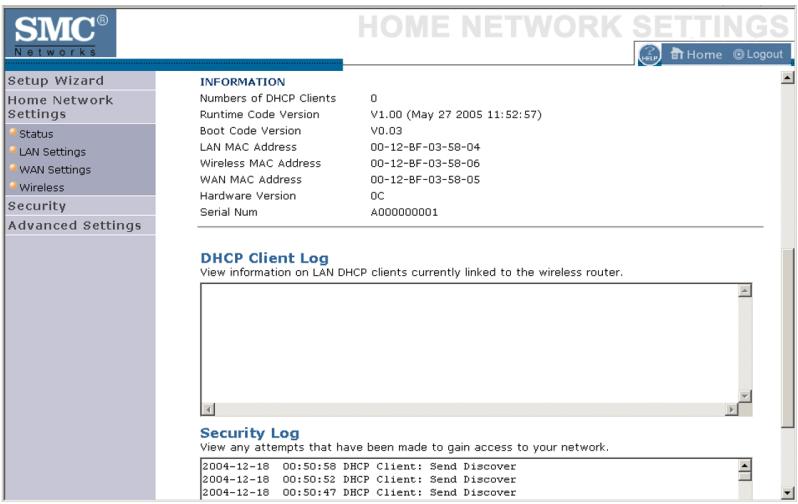Viewport: 798px width, 504px height.
Task: Click inside the DHCP Client Log text area
Action: 470,344
